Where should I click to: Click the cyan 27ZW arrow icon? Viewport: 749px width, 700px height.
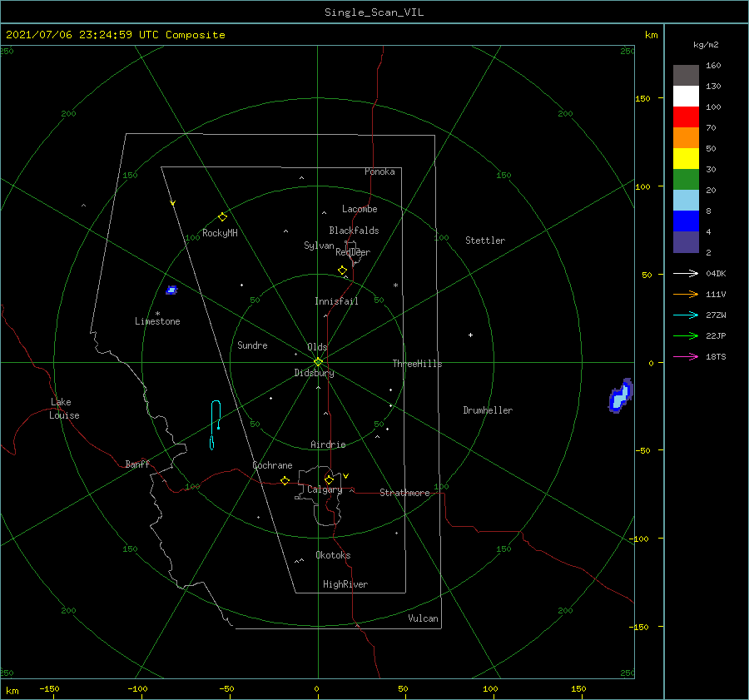[686, 315]
